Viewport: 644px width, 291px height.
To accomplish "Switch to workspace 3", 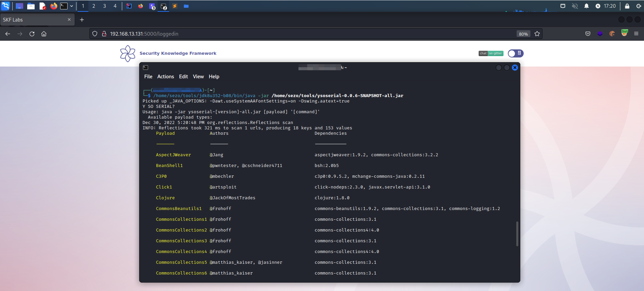I will pyautogui.click(x=105, y=6).
